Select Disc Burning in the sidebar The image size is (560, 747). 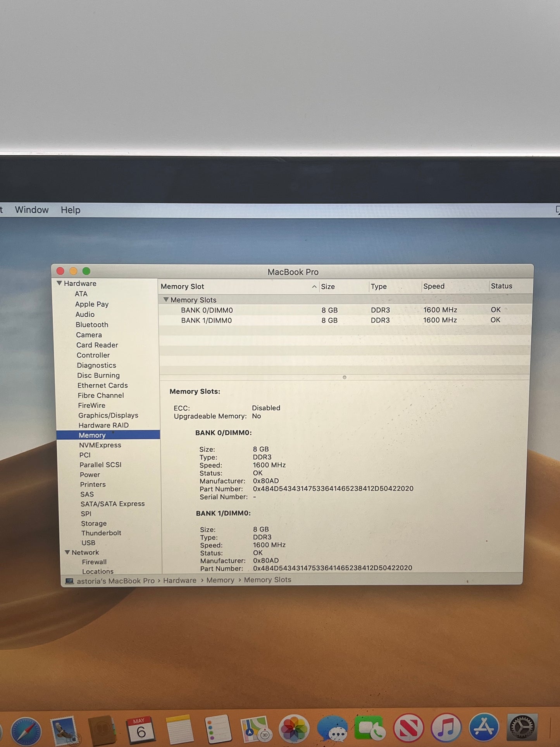point(98,375)
